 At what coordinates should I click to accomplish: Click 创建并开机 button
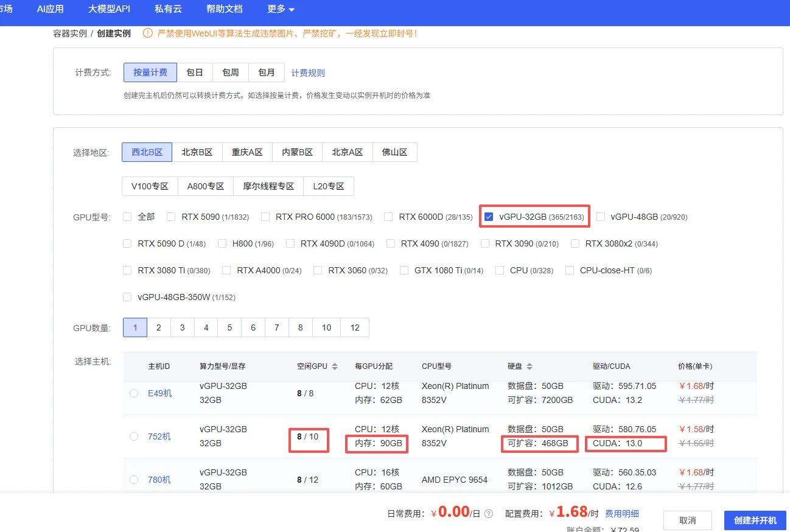[755, 520]
